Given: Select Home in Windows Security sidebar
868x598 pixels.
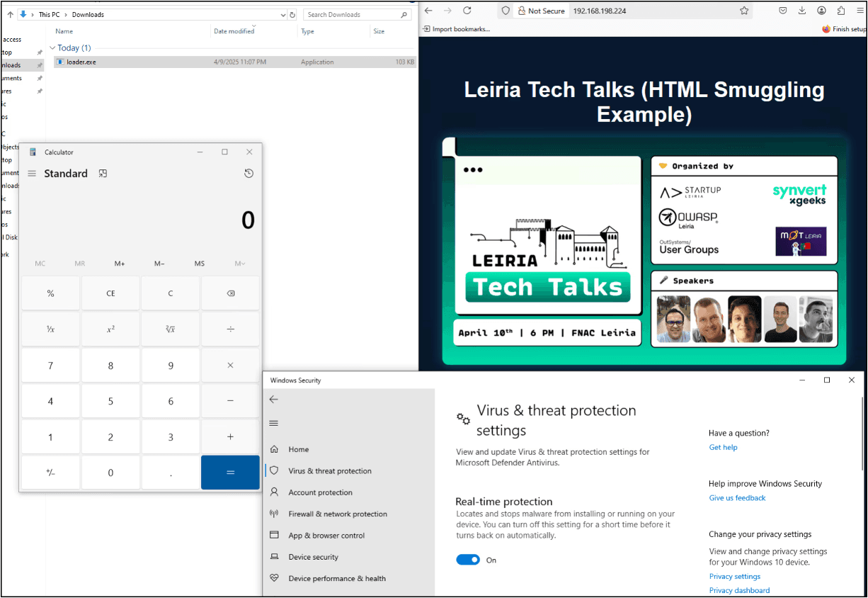Looking at the screenshot, I should click(349, 449).
